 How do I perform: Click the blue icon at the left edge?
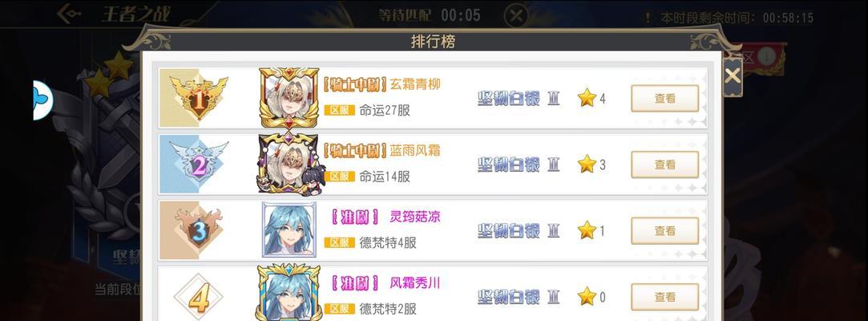pyautogui.click(x=42, y=100)
